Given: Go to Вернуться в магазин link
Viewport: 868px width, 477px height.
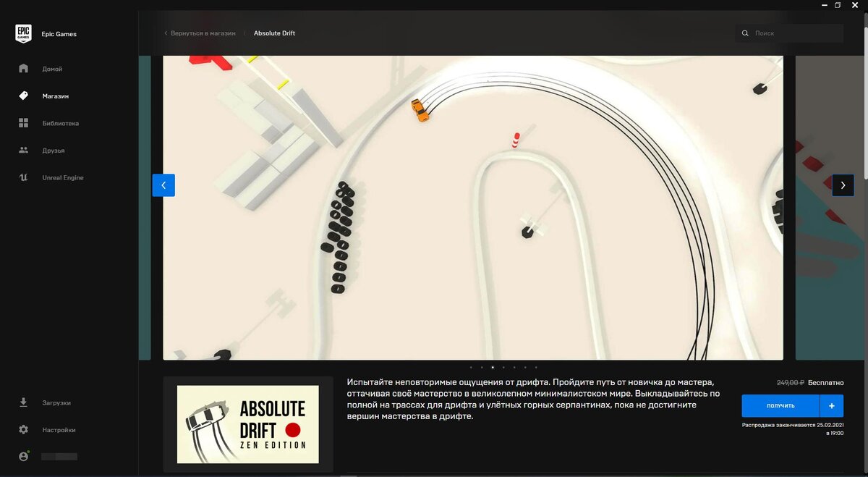Looking at the screenshot, I should click(203, 33).
